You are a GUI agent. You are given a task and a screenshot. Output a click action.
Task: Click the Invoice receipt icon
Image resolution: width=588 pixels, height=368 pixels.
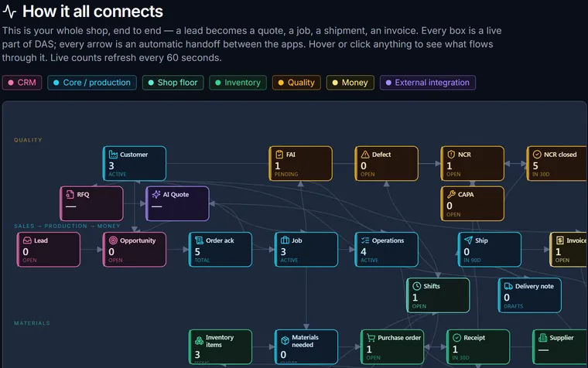560,240
